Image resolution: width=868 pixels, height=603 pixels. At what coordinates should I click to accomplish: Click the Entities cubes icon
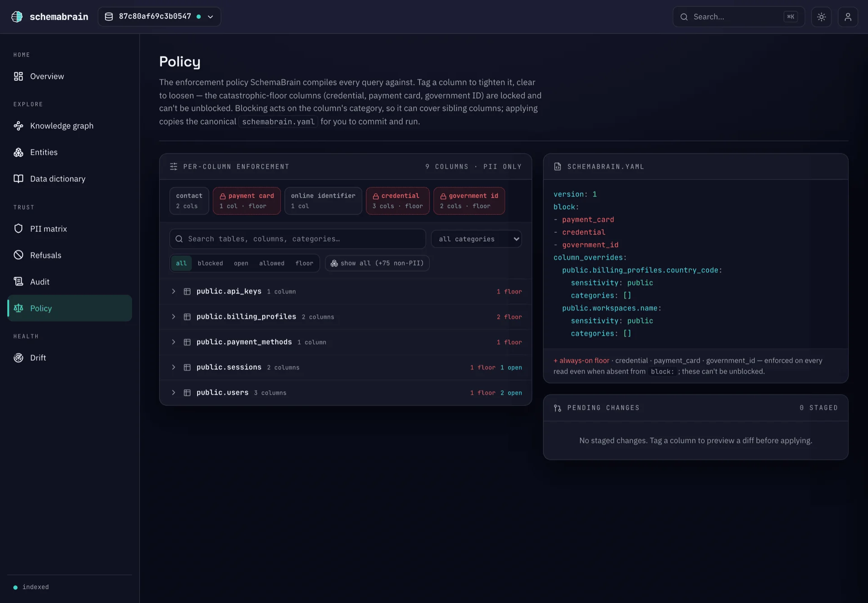click(18, 152)
